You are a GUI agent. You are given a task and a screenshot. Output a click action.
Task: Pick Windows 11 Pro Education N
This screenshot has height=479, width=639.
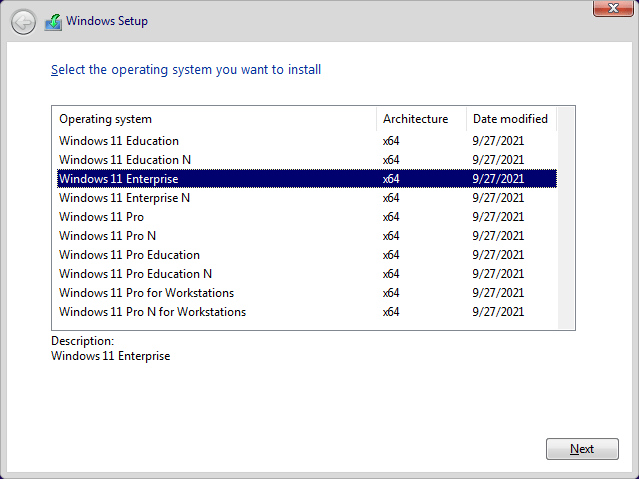306,274
